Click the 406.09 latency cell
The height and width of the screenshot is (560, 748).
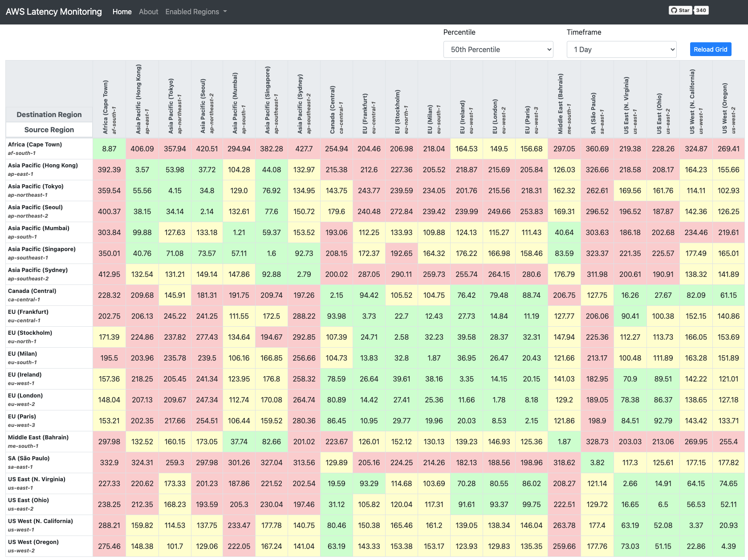click(142, 149)
